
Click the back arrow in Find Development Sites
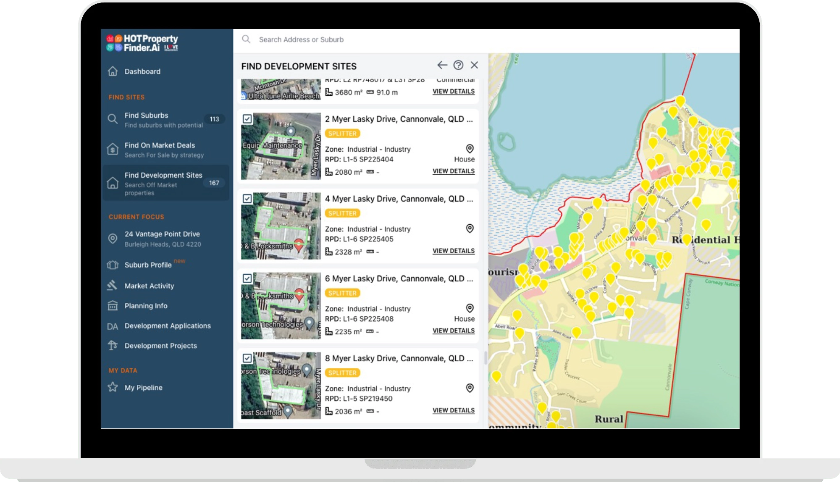442,65
